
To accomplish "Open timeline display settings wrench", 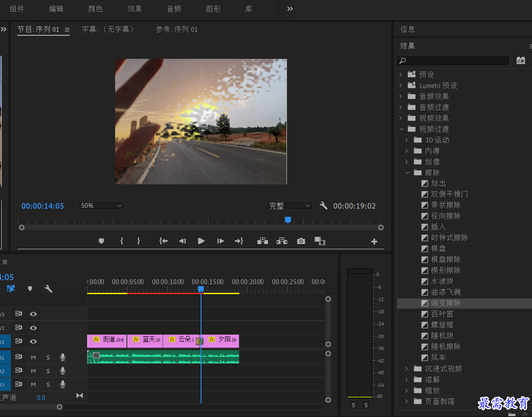I will coord(48,288).
